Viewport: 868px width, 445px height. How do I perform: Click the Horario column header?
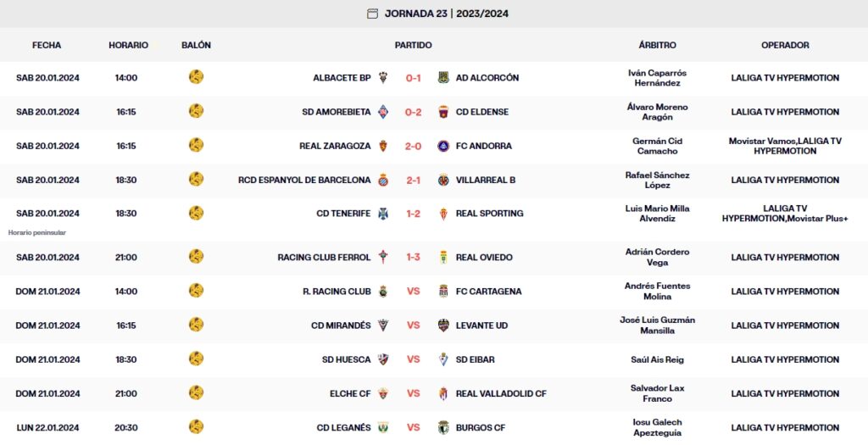pyautogui.click(x=128, y=45)
